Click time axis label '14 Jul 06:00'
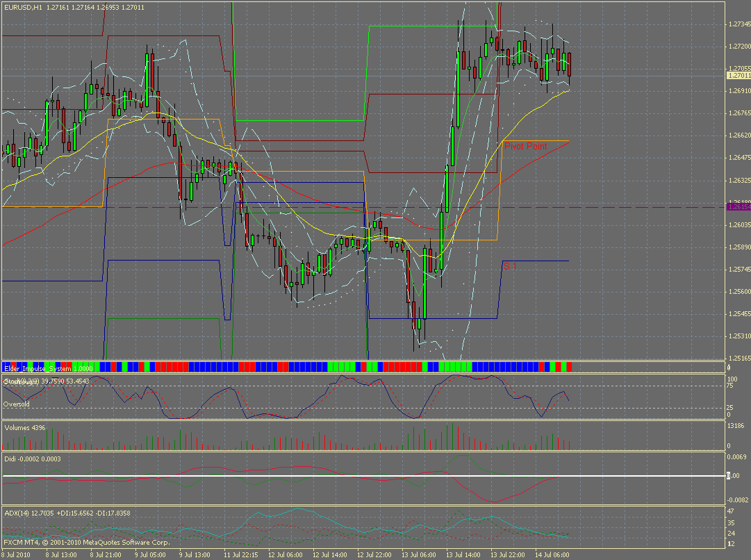The width and height of the screenshot is (751, 560). click(552, 554)
